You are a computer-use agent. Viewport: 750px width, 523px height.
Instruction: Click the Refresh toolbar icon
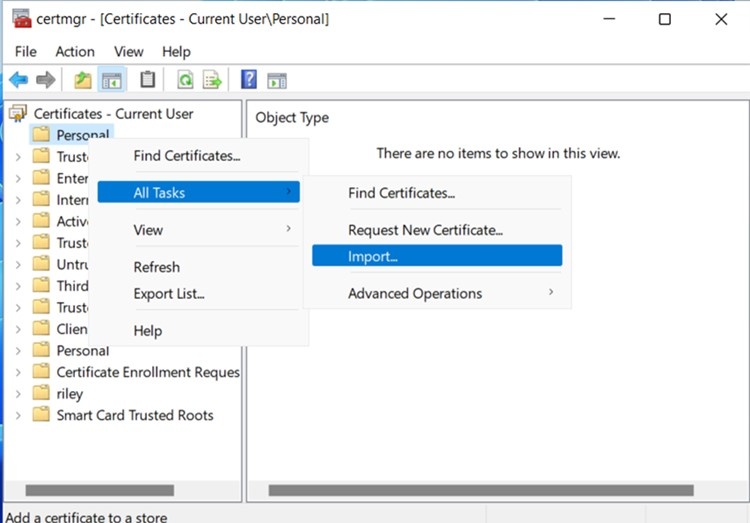185,79
